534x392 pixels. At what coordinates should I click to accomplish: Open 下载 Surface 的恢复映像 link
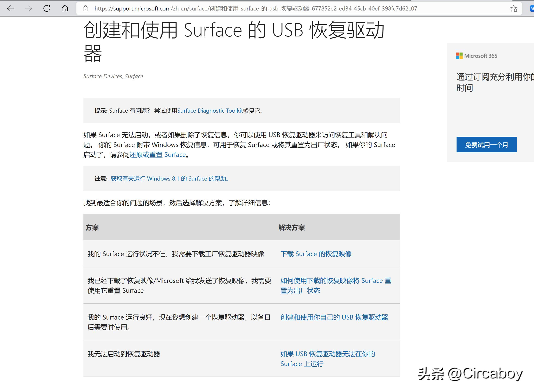(316, 254)
